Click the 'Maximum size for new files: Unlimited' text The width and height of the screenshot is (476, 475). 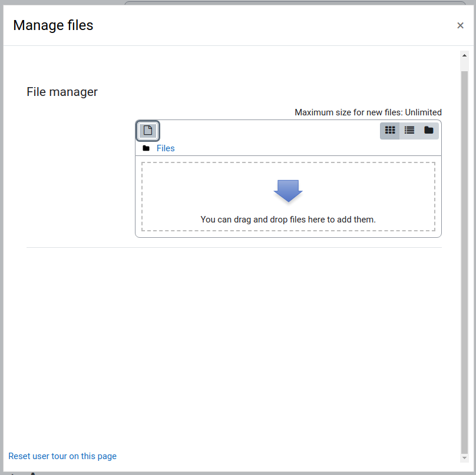point(368,112)
